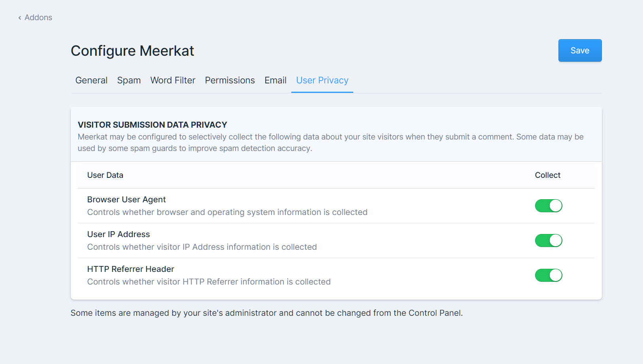Click the User Data column header

tap(105, 175)
